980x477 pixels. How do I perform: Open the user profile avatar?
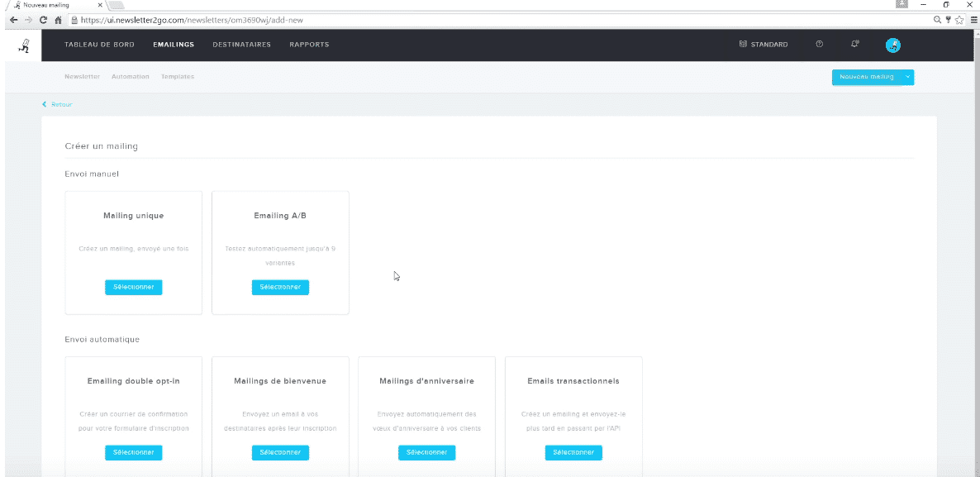point(892,45)
